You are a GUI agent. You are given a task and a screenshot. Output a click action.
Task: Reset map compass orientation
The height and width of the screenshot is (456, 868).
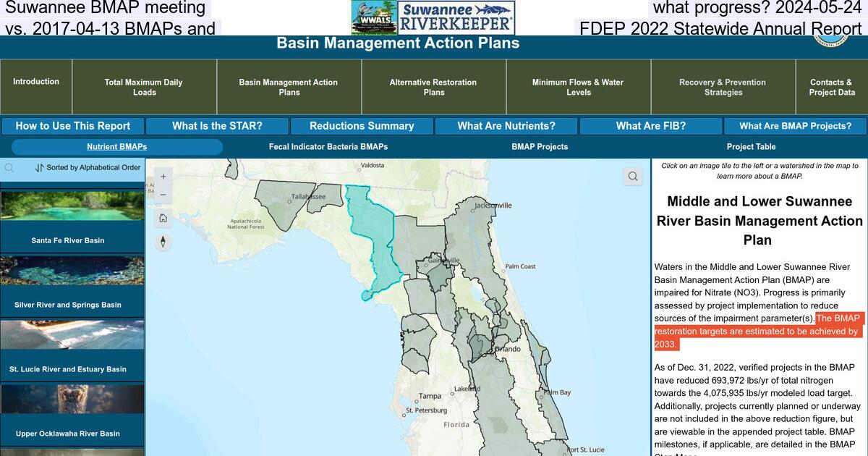click(x=163, y=242)
